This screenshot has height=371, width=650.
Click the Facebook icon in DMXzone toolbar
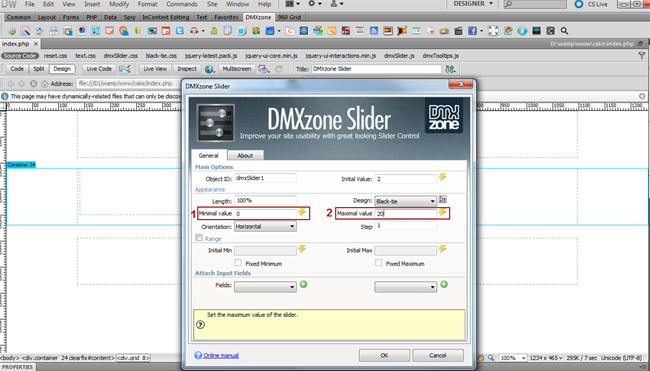coord(472,31)
